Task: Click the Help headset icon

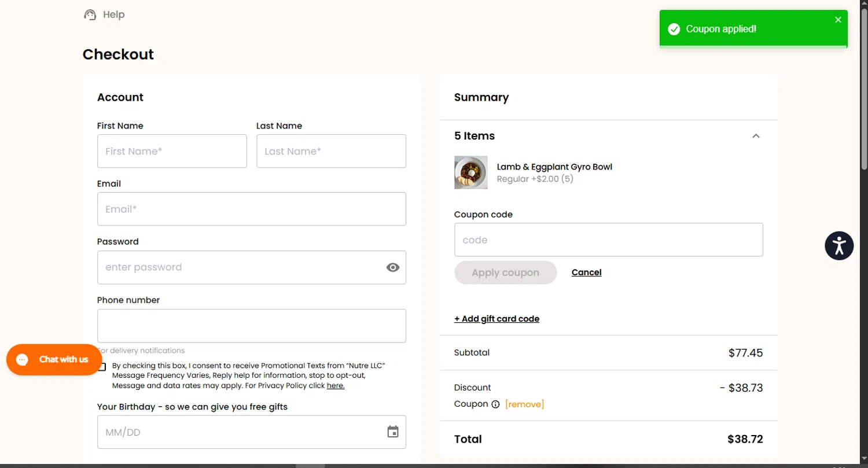Action: pyautogui.click(x=90, y=15)
